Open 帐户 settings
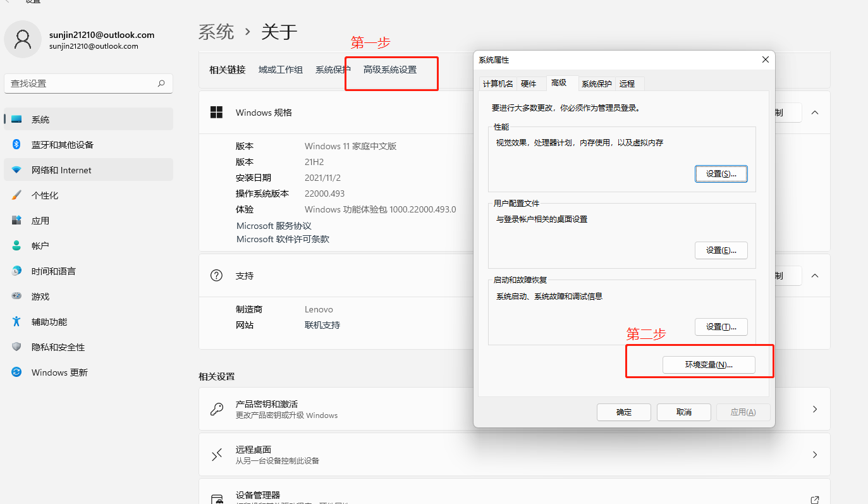This screenshot has height=504, width=868. click(x=89, y=245)
